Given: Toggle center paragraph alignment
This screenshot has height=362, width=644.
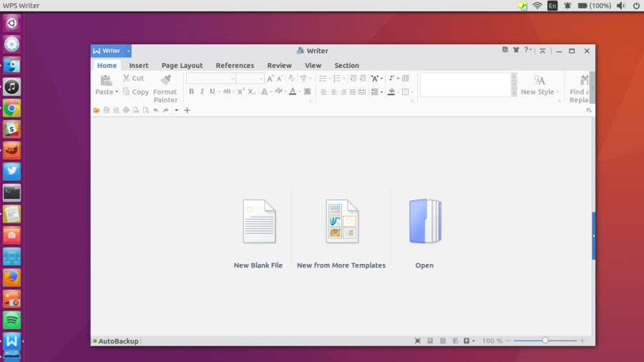Looking at the screenshot, I should click(x=333, y=92).
